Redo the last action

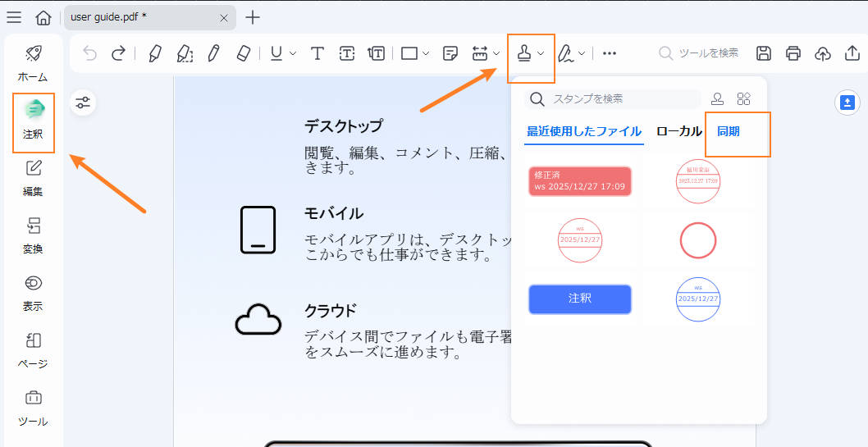coord(118,53)
